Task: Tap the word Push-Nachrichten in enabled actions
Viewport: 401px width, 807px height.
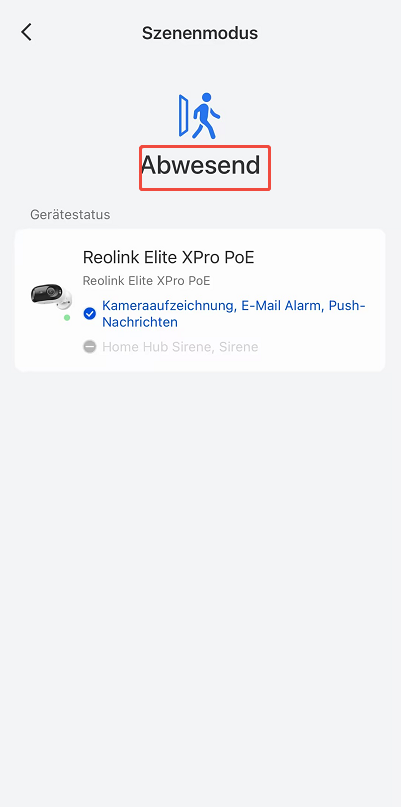Action: pos(347,306)
